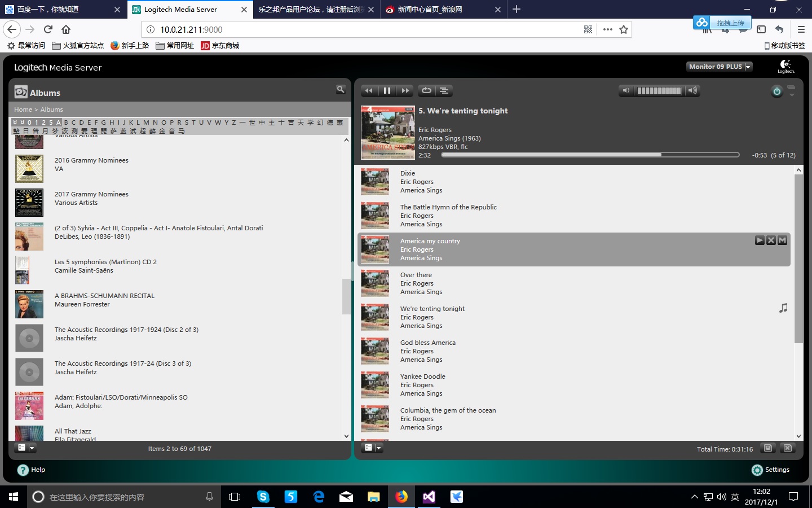The width and height of the screenshot is (812, 508).
Task: Toggle the player power button
Action: (x=776, y=91)
